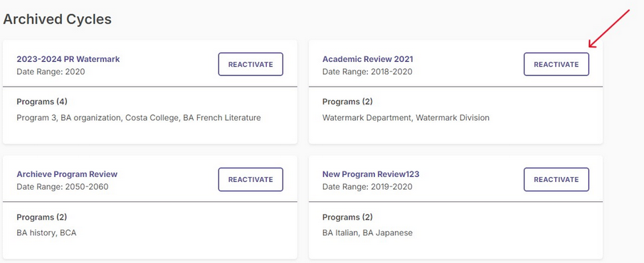Click the Watermark Department, Watermark Division program list
644x263 pixels.
tap(406, 118)
